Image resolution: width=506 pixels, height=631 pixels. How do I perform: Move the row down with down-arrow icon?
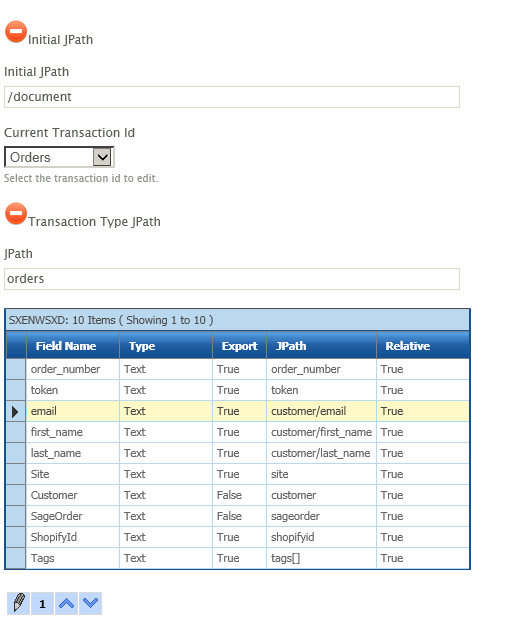(x=91, y=603)
